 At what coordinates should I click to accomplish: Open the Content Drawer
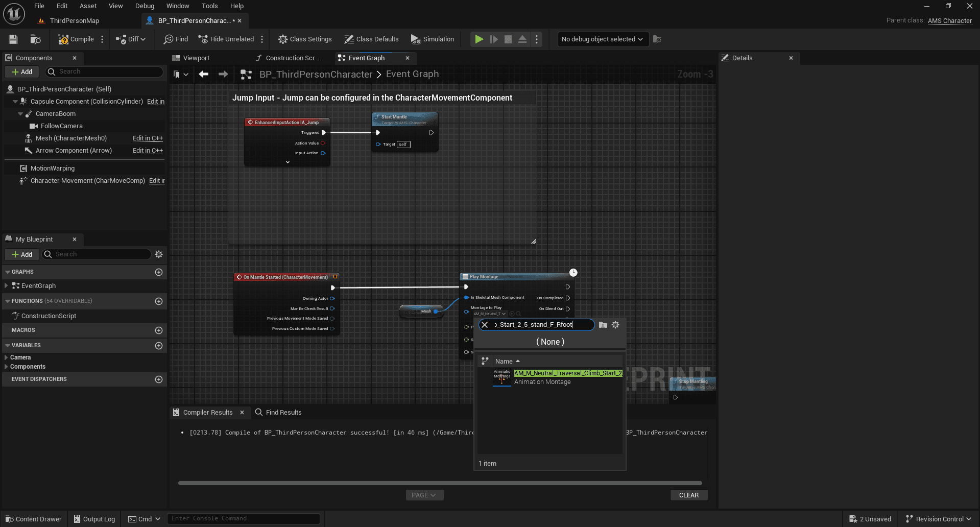click(x=33, y=519)
